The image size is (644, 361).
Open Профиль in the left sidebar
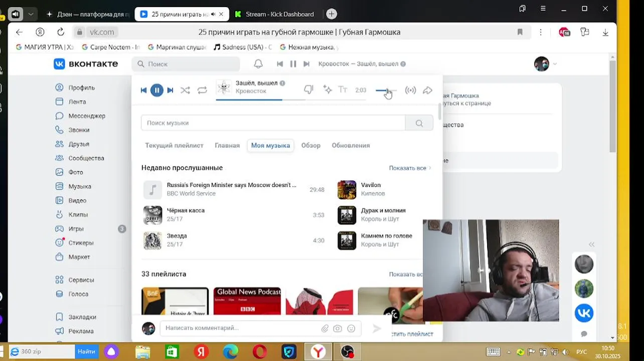[x=75, y=88]
